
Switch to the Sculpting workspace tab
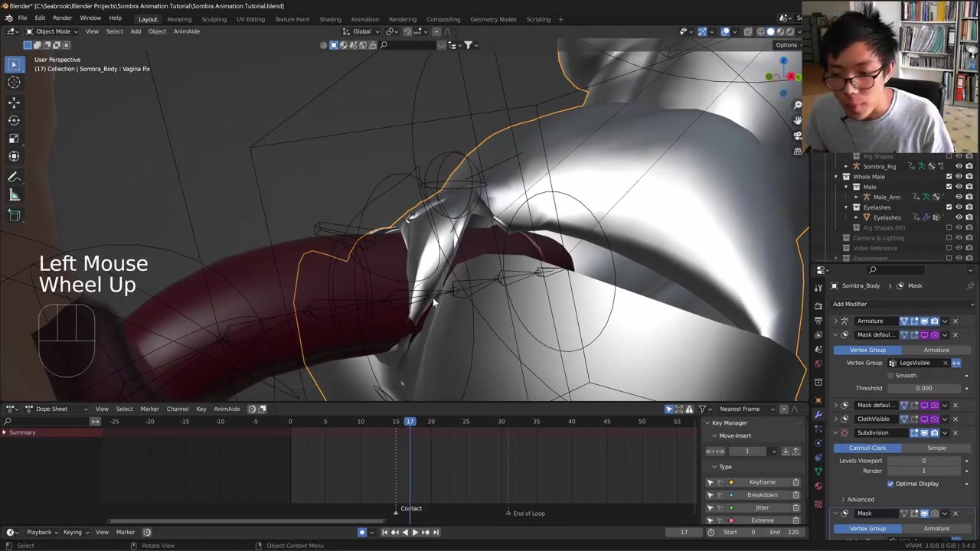[x=214, y=19]
